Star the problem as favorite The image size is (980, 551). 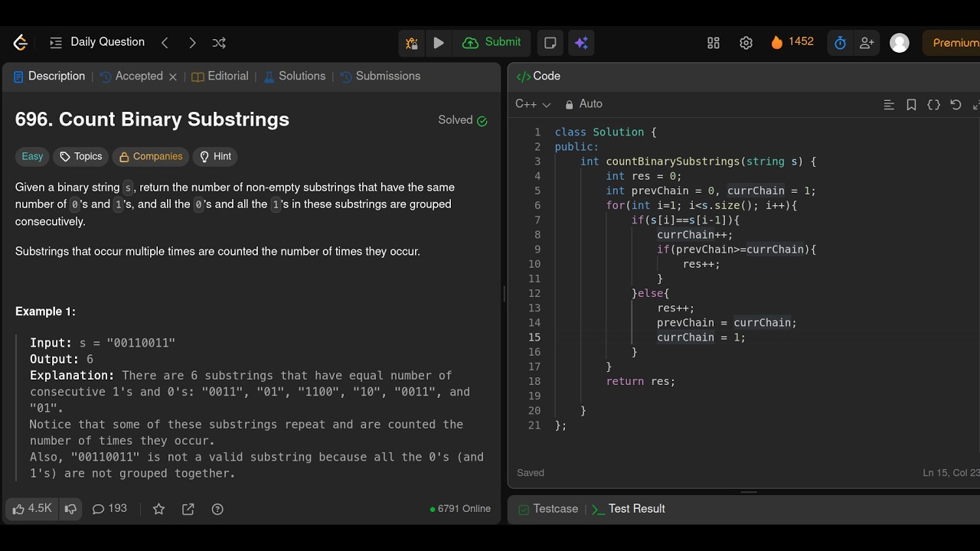[x=158, y=509]
